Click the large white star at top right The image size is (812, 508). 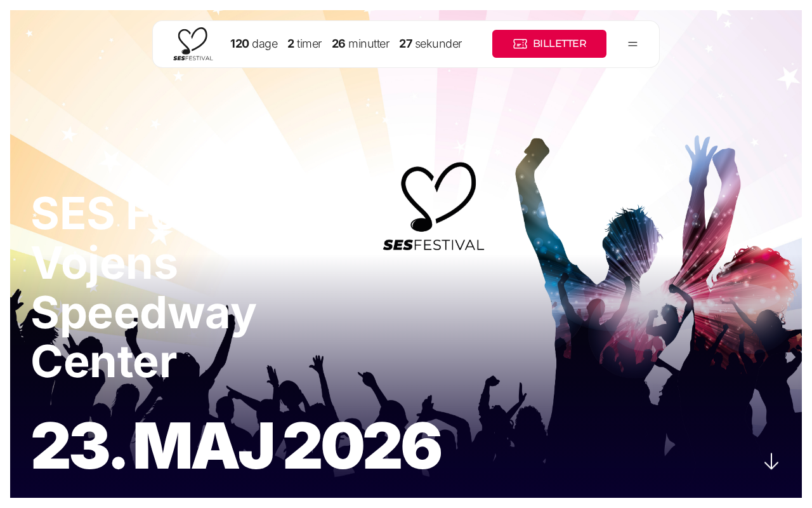pyautogui.click(x=789, y=77)
